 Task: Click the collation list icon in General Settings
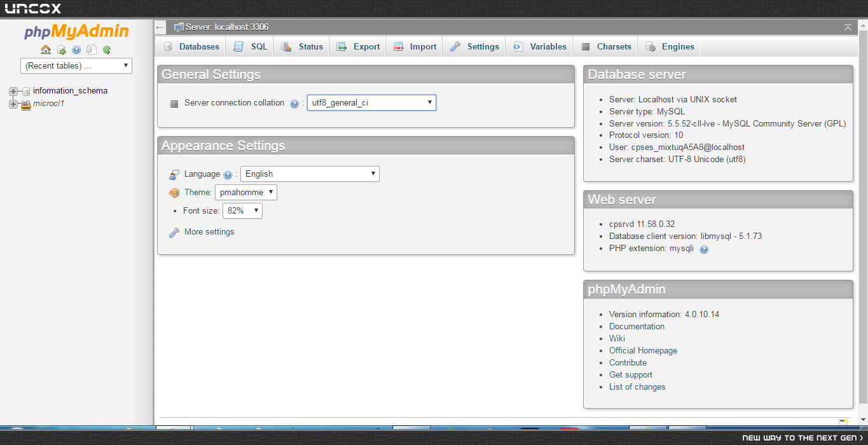pyautogui.click(x=174, y=104)
